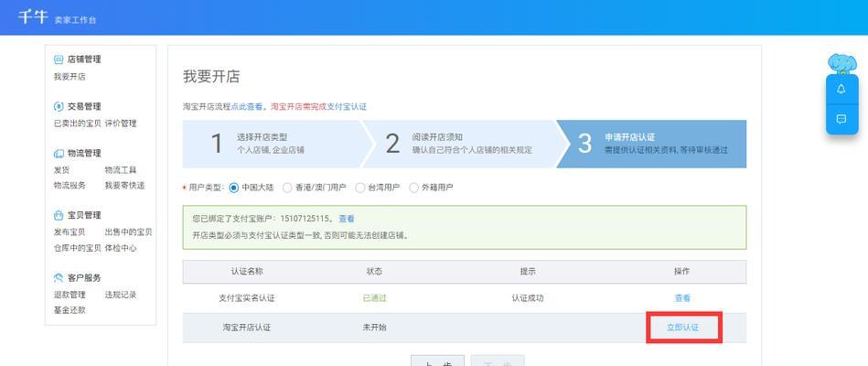Screen dimensions: 868x366
Task: Open 体检中心 link
Action: (121, 248)
